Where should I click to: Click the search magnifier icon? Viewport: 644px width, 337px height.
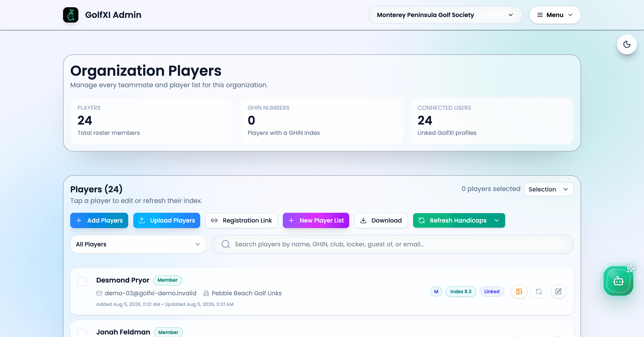pos(226,244)
